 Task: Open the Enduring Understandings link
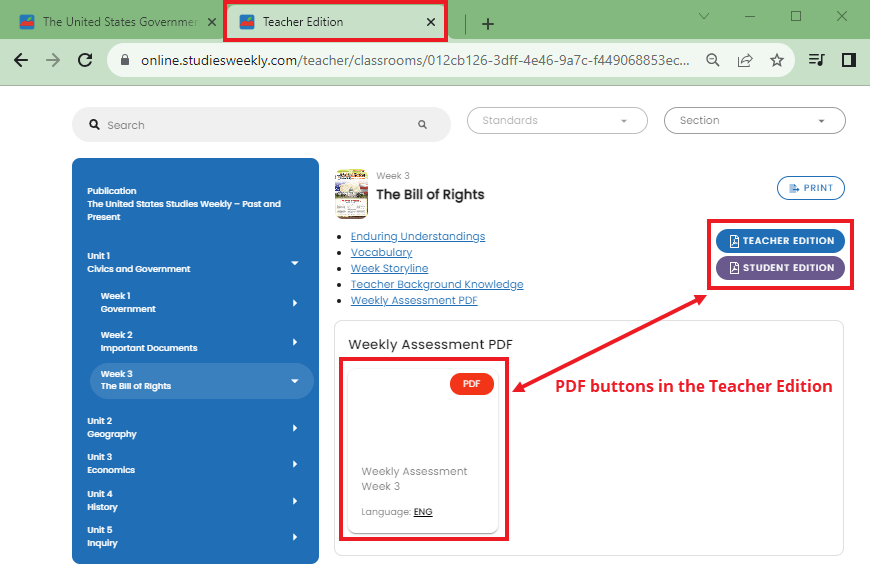pos(418,236)
